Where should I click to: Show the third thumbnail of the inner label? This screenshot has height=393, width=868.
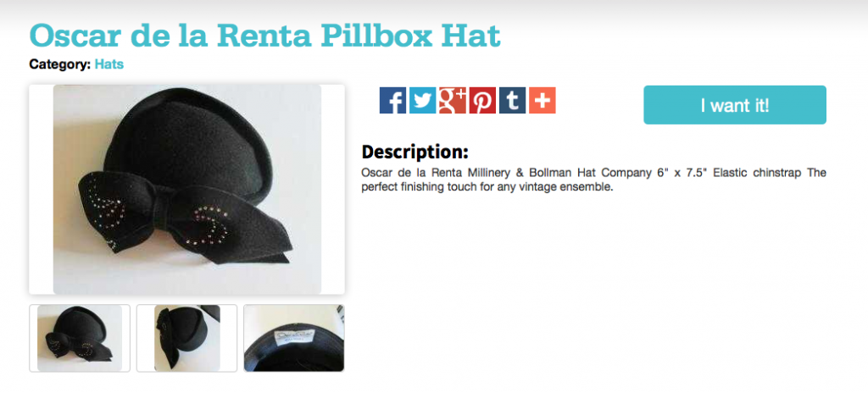[x=294, y=338]
